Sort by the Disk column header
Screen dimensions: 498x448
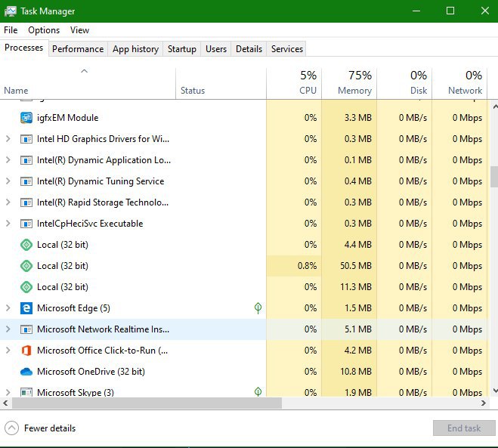pos(404,83)
